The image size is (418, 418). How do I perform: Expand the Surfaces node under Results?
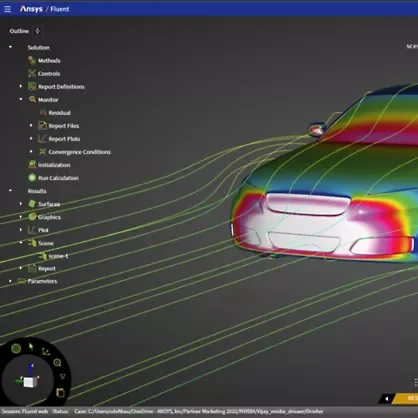click(21, 204)
